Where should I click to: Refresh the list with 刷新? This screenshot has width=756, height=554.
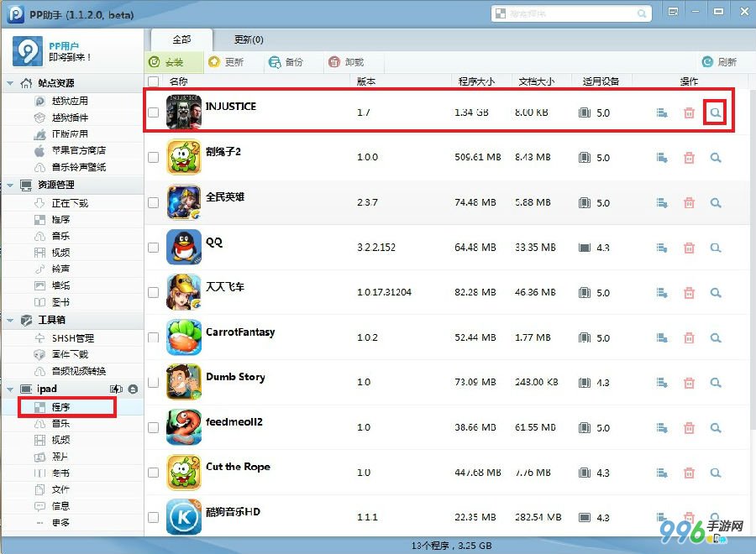(719, 62)
